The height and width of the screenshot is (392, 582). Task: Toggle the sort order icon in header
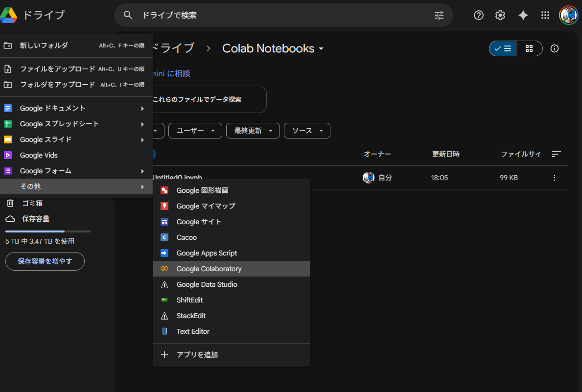tap(556, 154)
